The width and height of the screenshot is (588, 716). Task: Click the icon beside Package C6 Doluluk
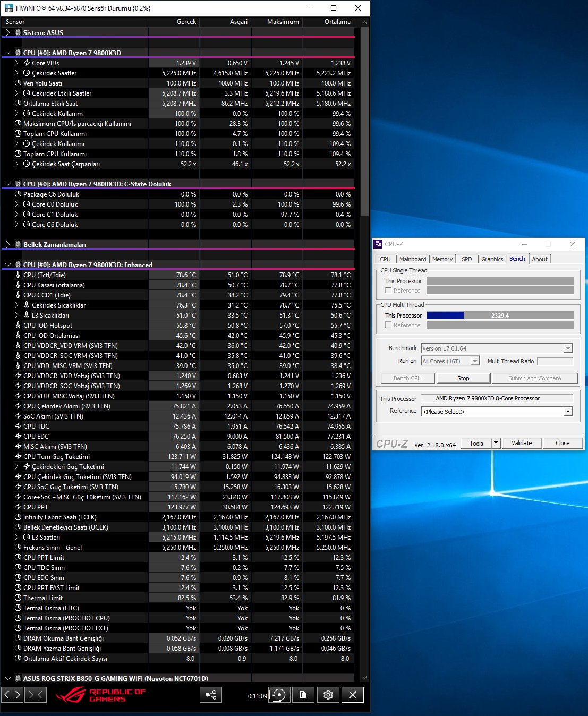pos(18,194)
